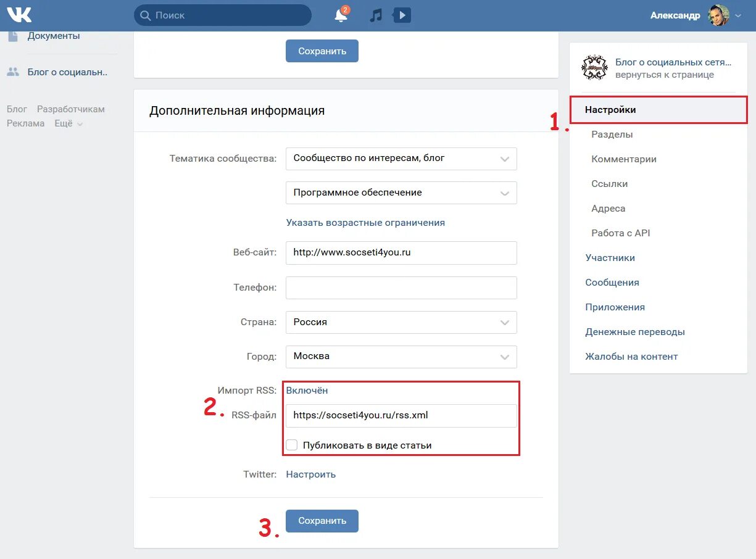The height and width of the screenshot is (559, 756).
Task: Click the Разработчикам footer link
Action: [x=71, y=109]
